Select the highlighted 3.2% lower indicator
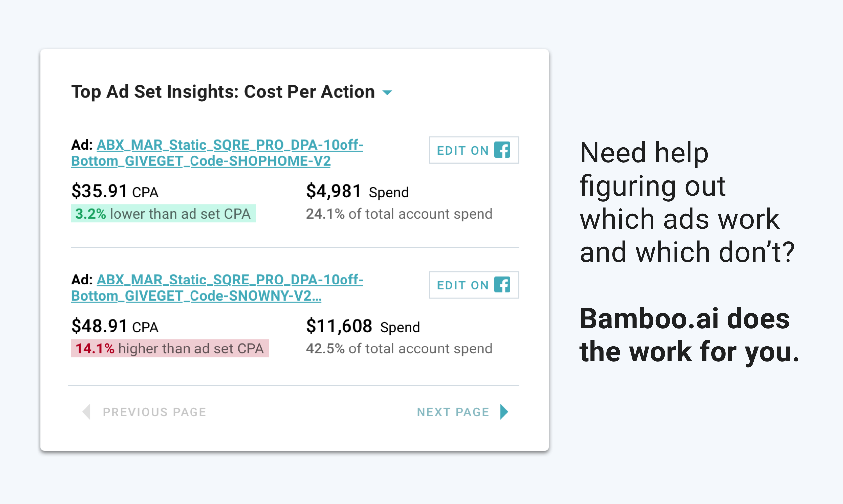The image size is (843, 504). [163, 213]
